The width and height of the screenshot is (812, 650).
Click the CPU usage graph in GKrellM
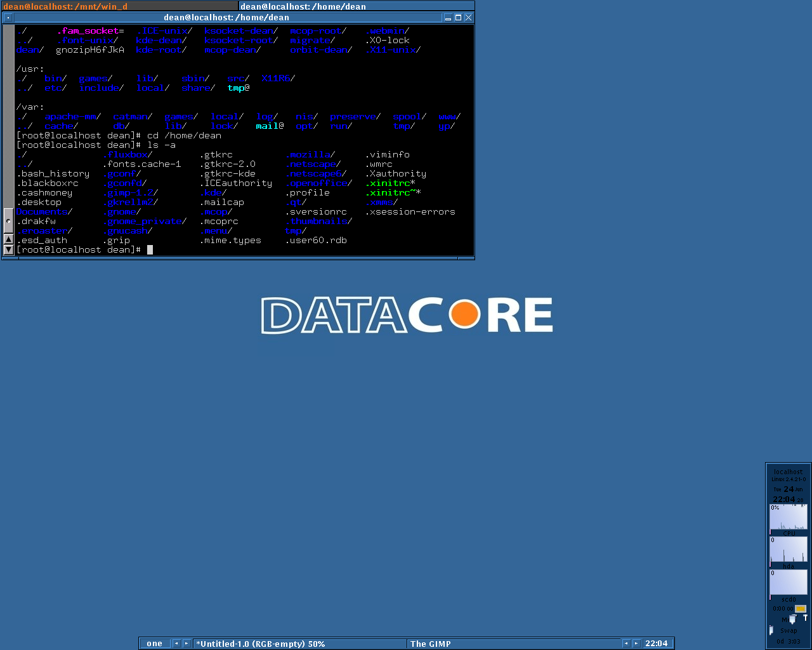coord(789,518)
